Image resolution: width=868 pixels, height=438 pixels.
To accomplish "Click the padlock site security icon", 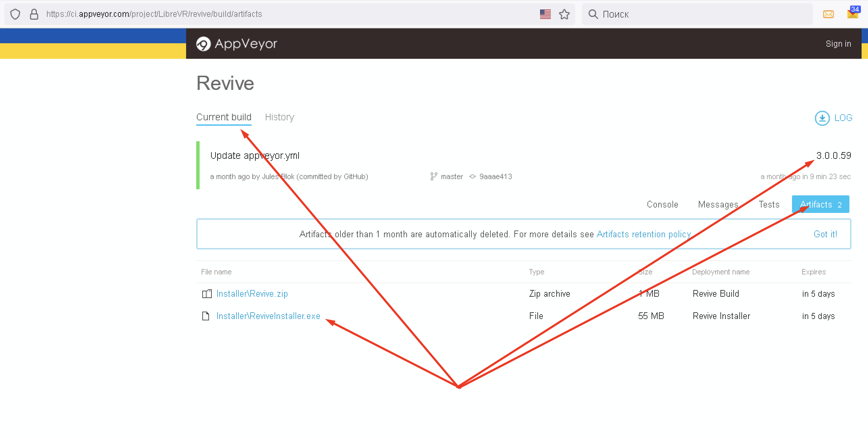I will (x=34, y=14).
